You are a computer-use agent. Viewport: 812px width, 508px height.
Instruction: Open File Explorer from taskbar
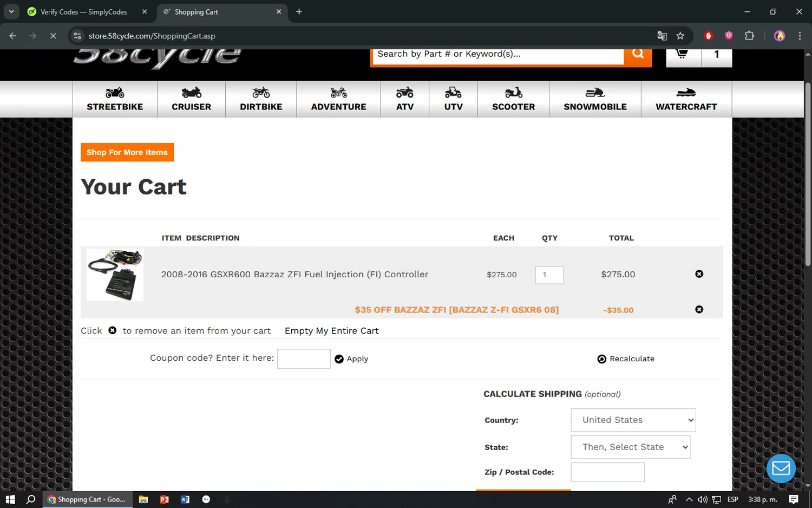pos(143,499)
